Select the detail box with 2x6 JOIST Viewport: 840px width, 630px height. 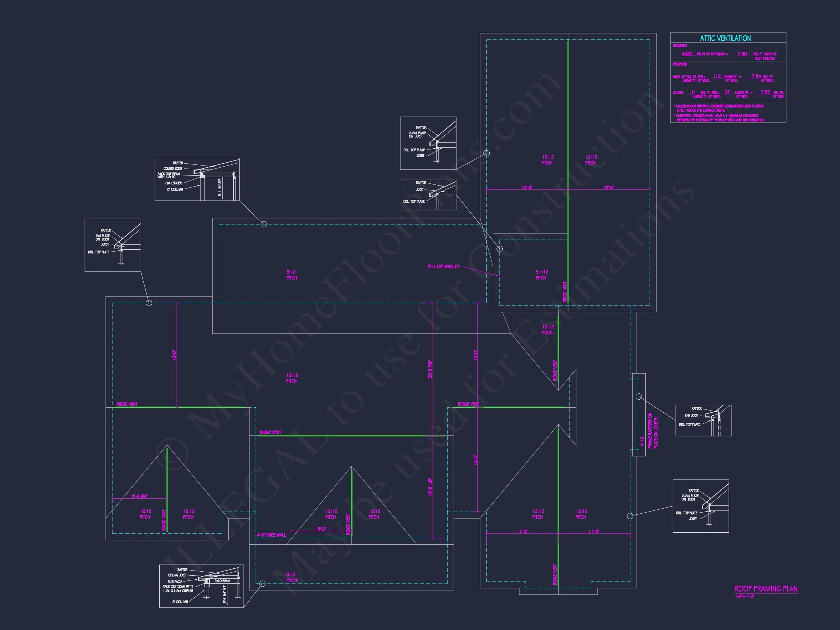tap(703, 420)
